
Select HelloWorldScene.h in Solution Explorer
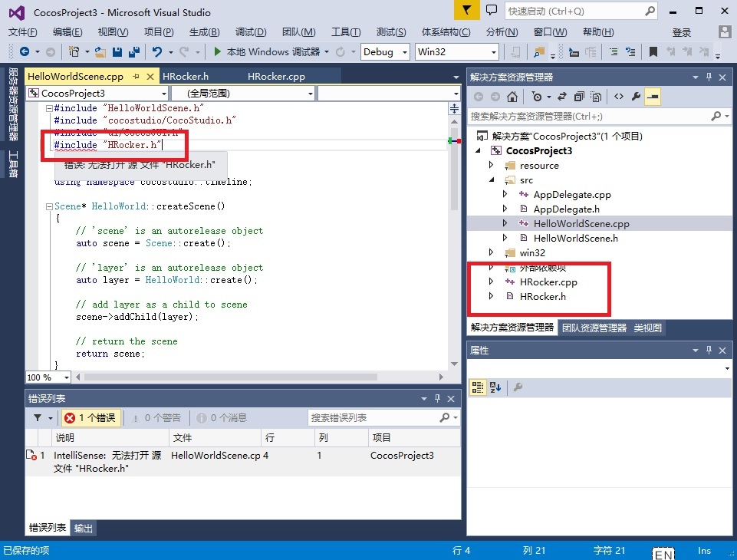(575, 239)
